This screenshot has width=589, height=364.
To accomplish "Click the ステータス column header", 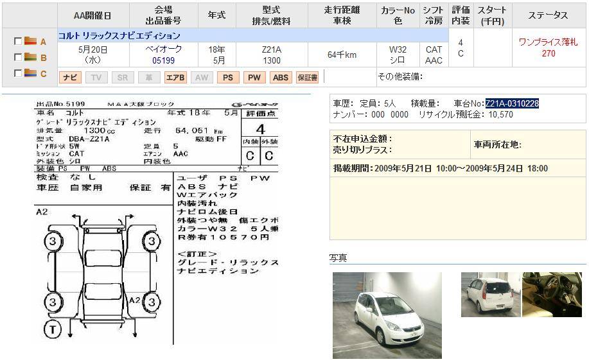I will tap(548, 15).
